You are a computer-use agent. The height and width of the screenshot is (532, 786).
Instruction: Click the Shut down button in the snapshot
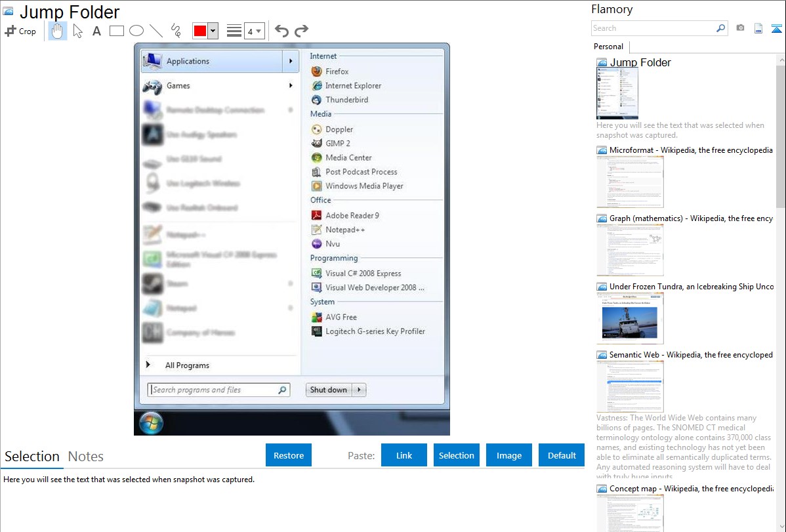[329, 390]
